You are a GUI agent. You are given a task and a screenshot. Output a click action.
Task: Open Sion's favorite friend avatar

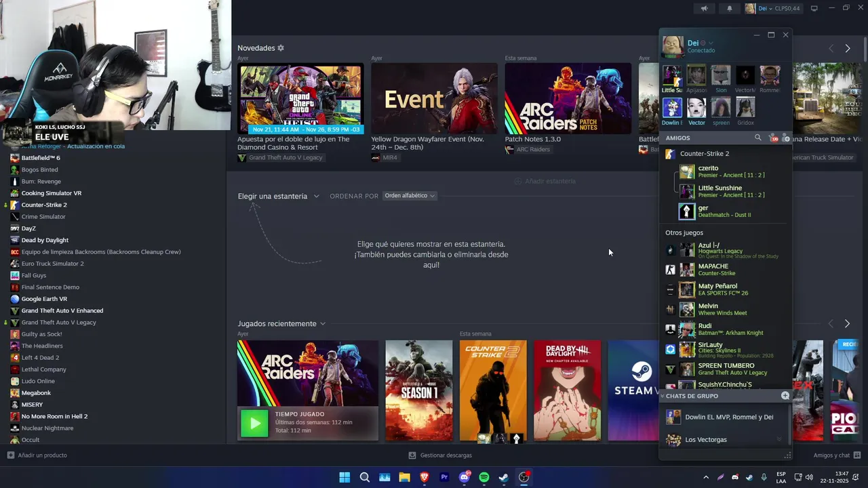721,75
